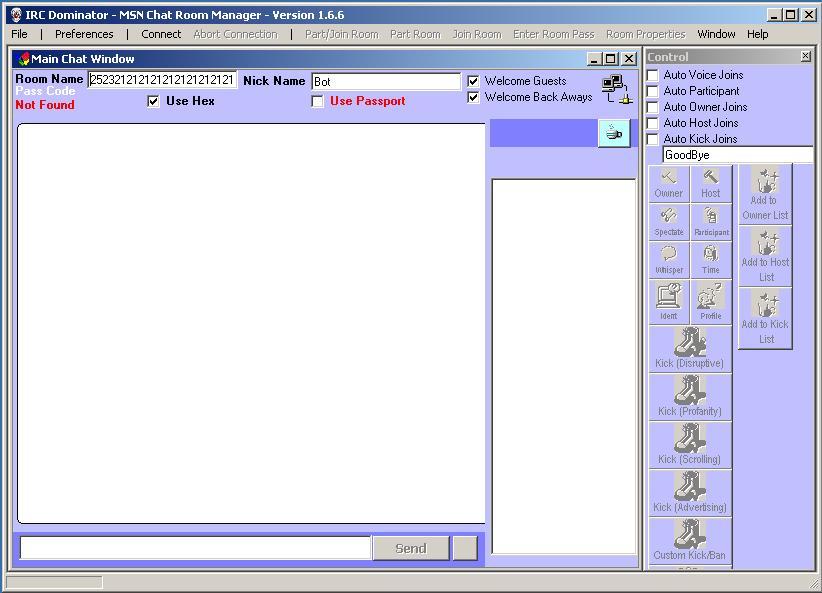Click the Time clock icon

click(711, 258)
